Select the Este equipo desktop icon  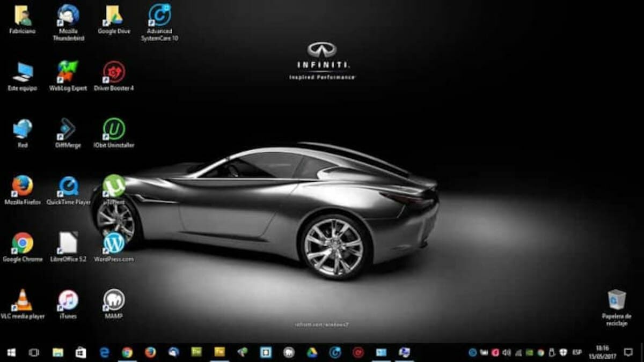click(23, 76)
